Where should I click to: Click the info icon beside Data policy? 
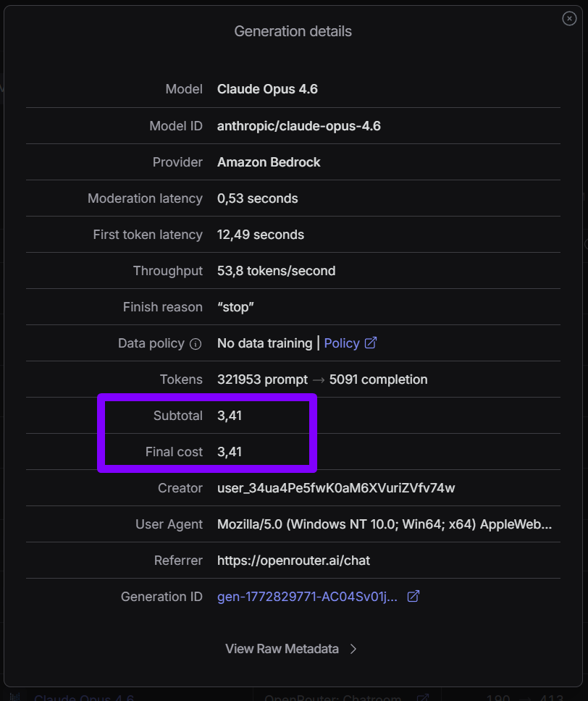point(195,344)
